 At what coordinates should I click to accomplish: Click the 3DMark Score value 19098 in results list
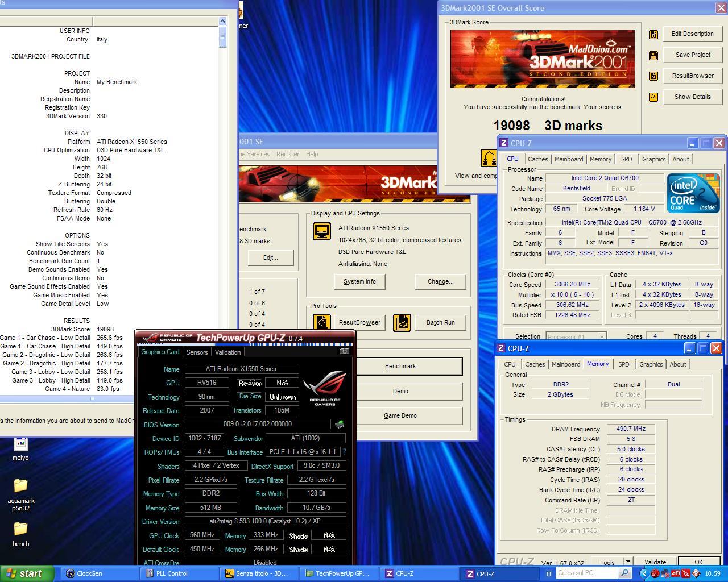pos(105,329)
